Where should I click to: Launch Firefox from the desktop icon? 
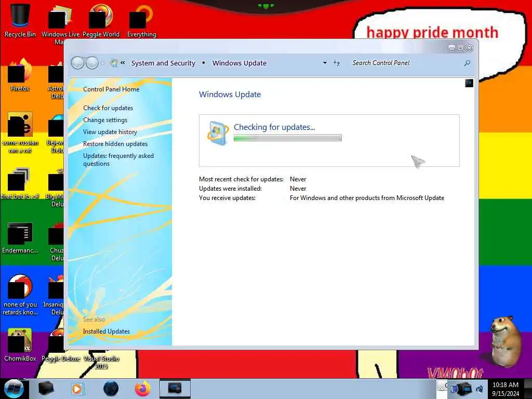click(20, 75)
